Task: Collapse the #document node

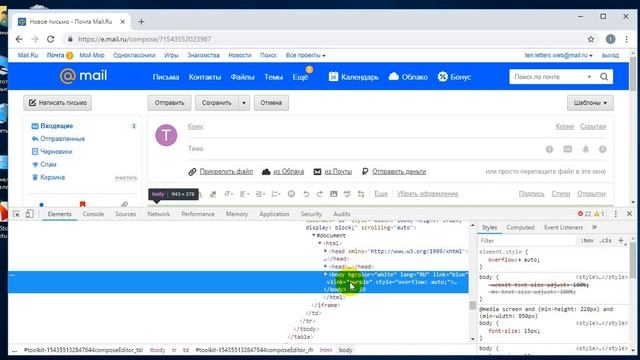Action: [314, 236]
